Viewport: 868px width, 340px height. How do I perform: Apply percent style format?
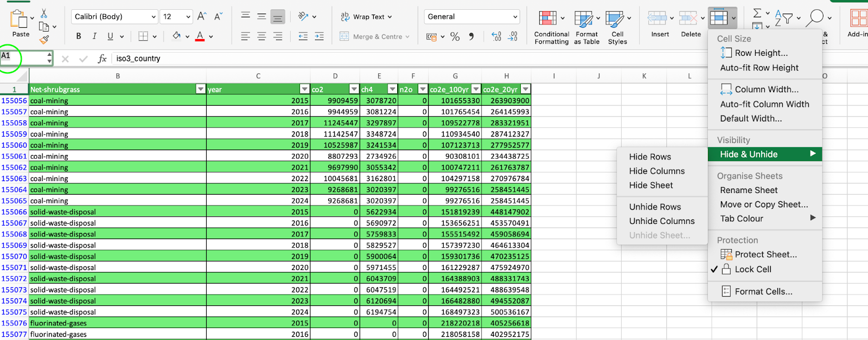455,36
